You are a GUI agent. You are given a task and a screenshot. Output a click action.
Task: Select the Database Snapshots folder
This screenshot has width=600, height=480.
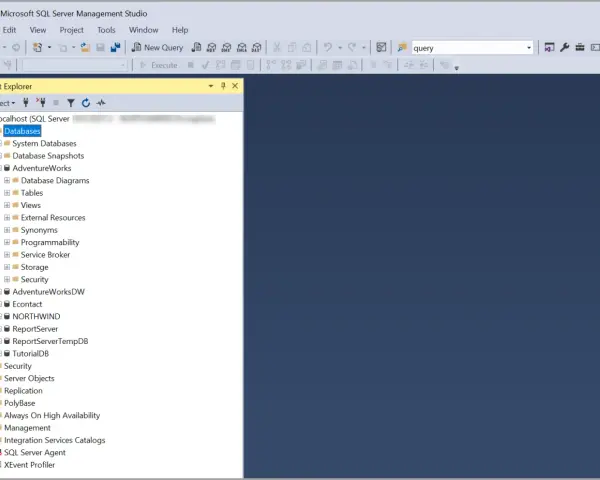pyautogui.click(x=48, y=156)
